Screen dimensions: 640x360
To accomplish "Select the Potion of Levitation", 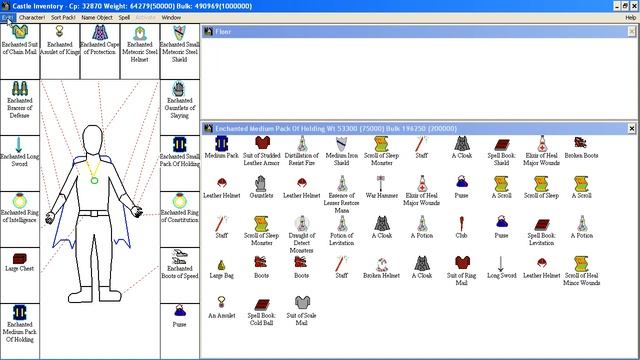I will 342,231.
